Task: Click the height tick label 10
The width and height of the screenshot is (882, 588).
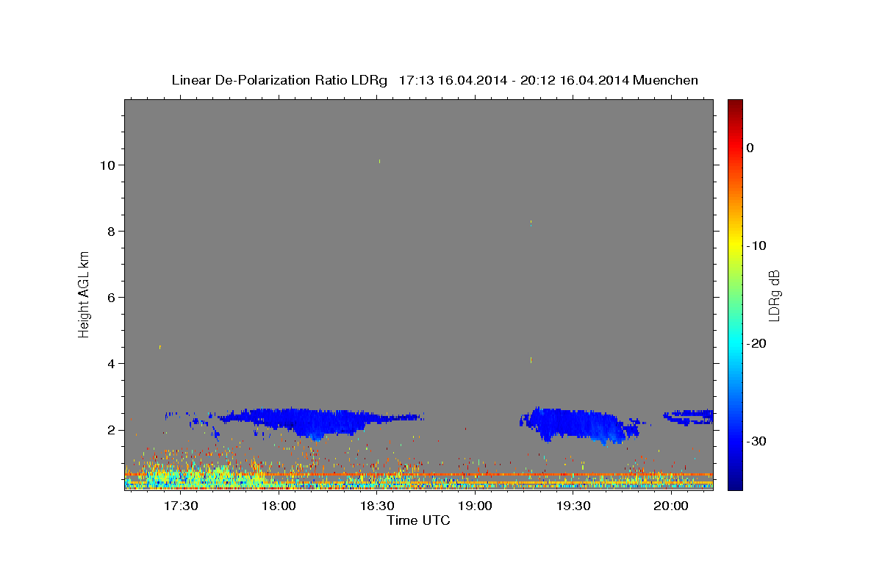Action: click(107, 165)
